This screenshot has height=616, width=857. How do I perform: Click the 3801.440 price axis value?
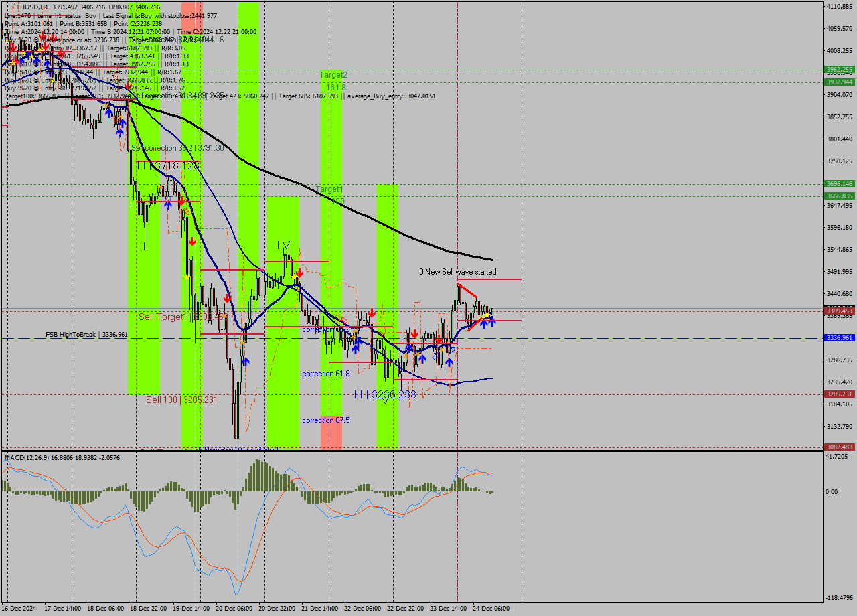[840, 139]
